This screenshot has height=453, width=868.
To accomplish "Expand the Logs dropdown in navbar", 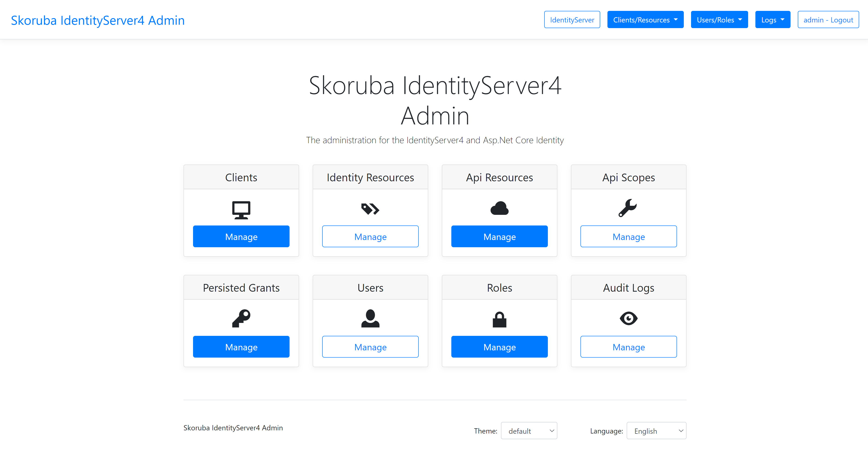I will tap(772, 20).
